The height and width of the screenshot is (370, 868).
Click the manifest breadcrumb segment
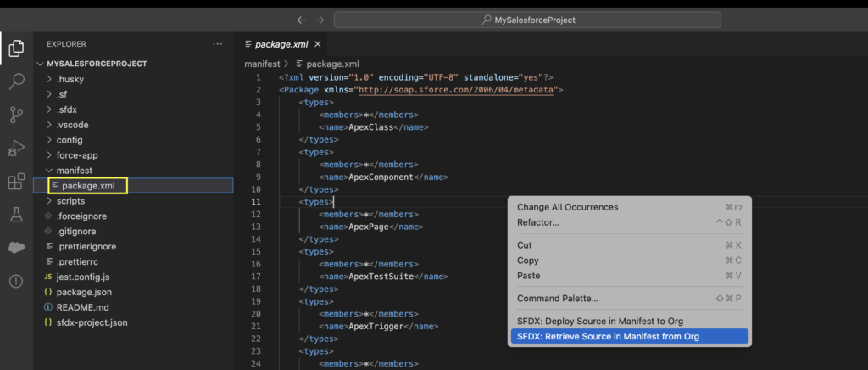[263, 64]
